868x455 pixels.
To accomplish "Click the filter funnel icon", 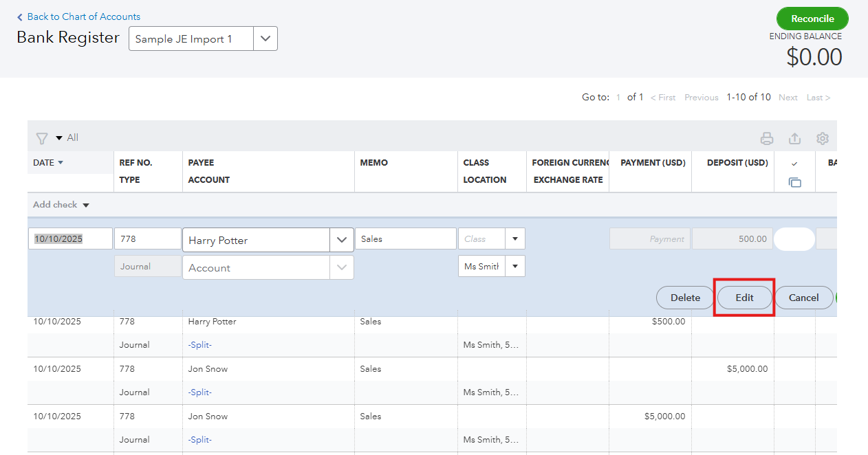I will click(x=42, y=138).
